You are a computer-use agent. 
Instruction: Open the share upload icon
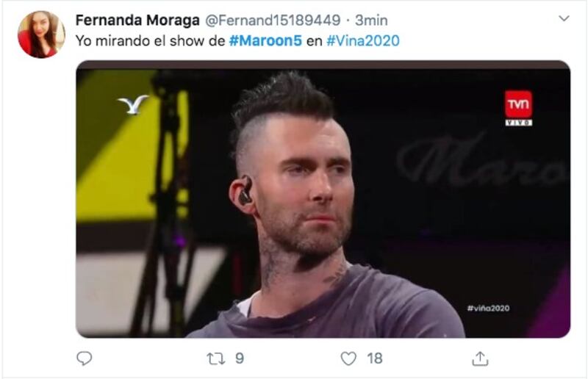coord(480,358)
